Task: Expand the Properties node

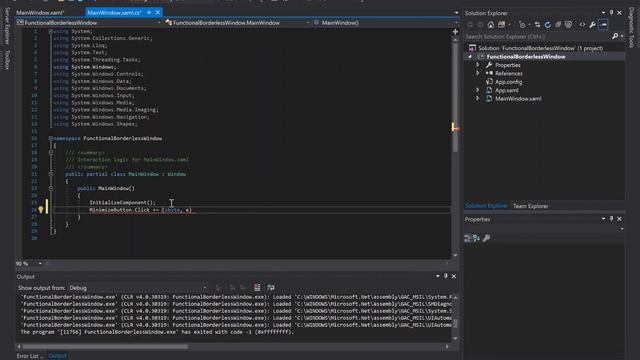Action: (x=478, y=65)
